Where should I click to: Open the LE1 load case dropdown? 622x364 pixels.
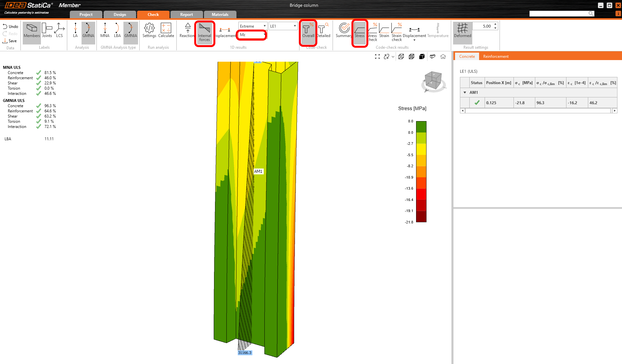pos(283,26)
